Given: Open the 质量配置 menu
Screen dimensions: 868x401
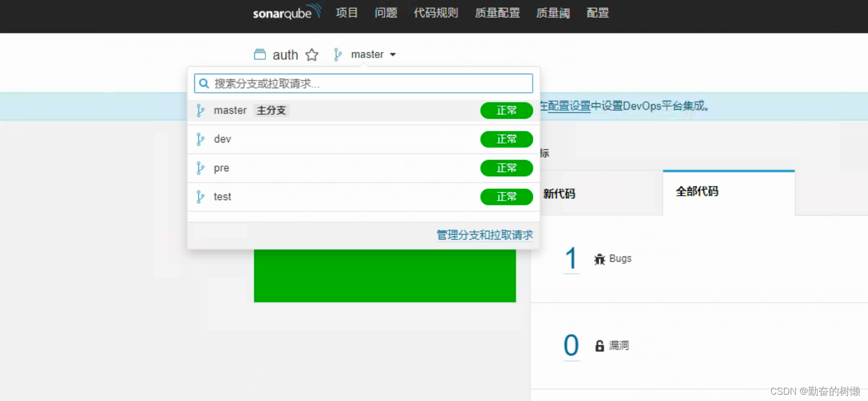Looking at the screenshot, I should tap(497, 13).
